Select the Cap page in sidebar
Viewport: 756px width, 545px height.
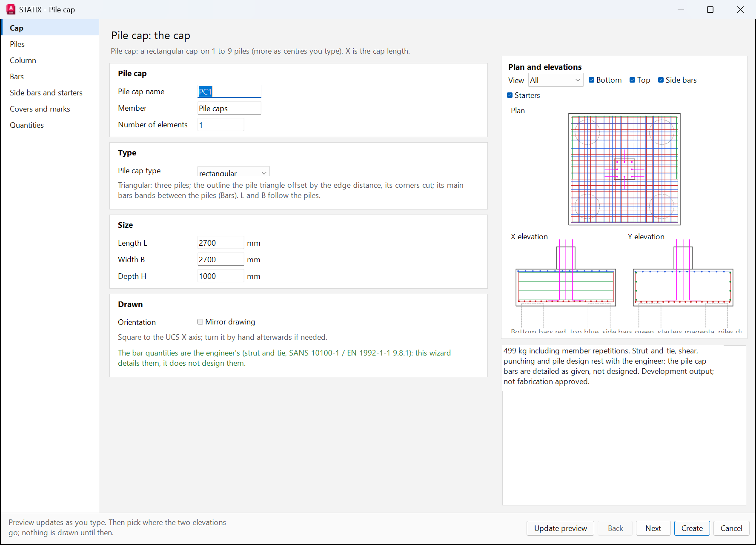50,28
